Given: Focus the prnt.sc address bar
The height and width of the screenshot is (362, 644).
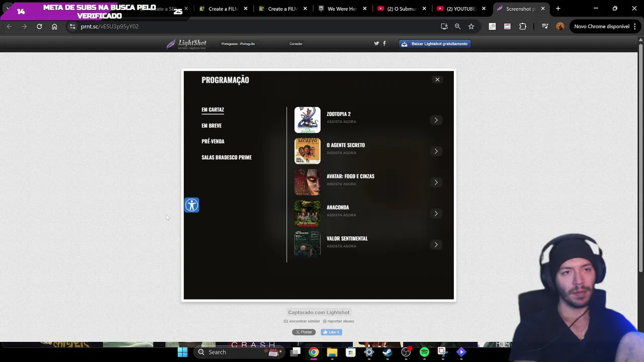Looking at the screenshot, I should tap(252, 26).
